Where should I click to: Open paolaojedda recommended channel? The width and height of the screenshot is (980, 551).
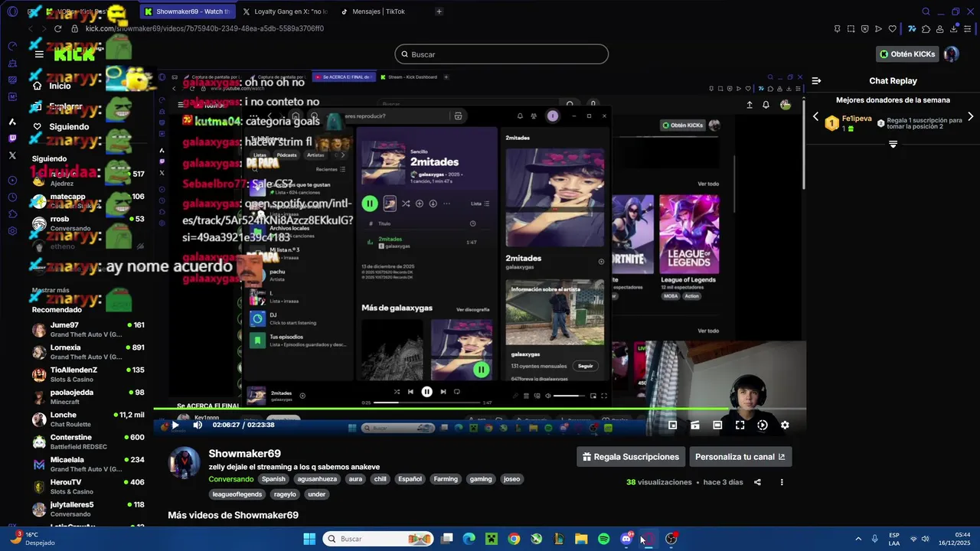point(88,396)
